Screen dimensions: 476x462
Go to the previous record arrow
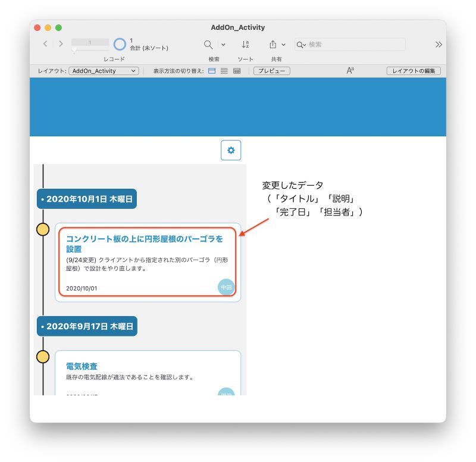46,44
